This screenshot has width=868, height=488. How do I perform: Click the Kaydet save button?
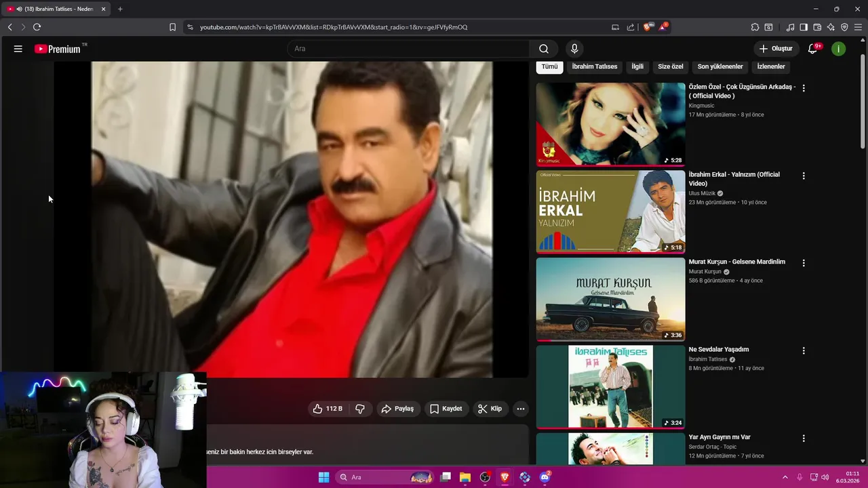(x=446, y=409)
